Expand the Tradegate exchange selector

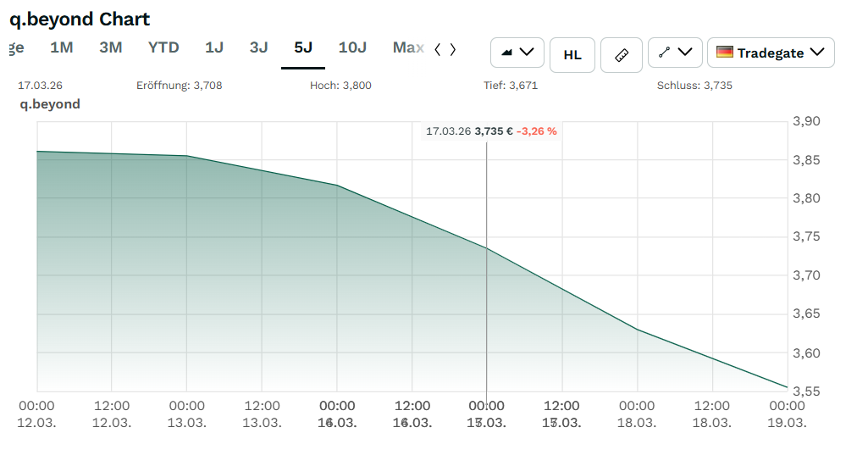[x=771, y=53]
